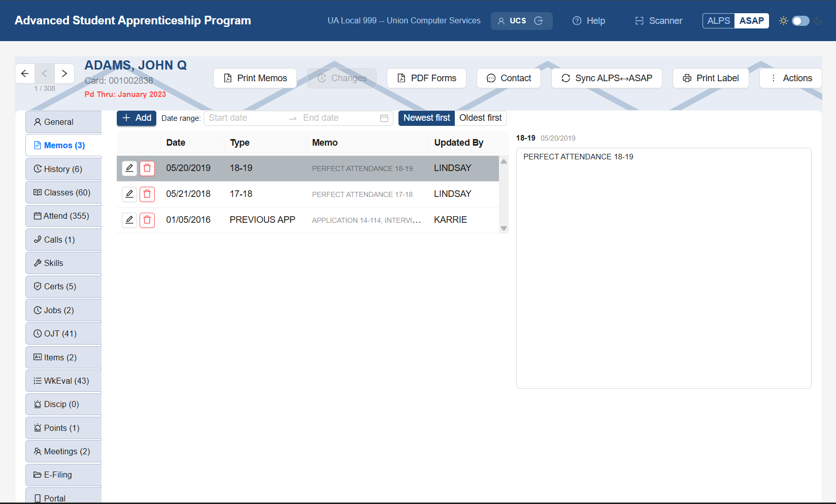
Task: Open PDF Forms
Action: (x=426, y=78)
